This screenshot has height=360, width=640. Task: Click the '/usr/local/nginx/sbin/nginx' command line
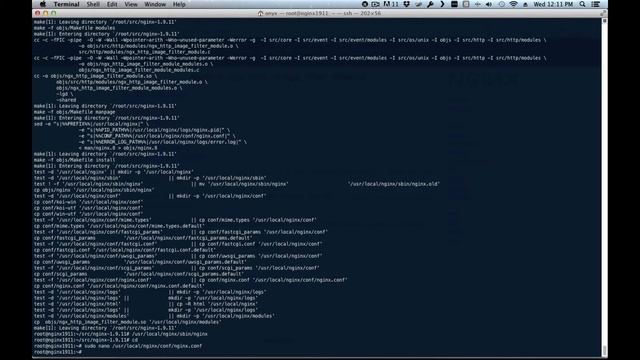click(169, 334)
